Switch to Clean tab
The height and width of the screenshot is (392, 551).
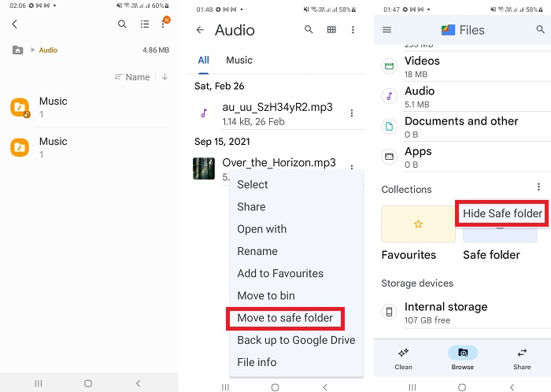point(403,359)
